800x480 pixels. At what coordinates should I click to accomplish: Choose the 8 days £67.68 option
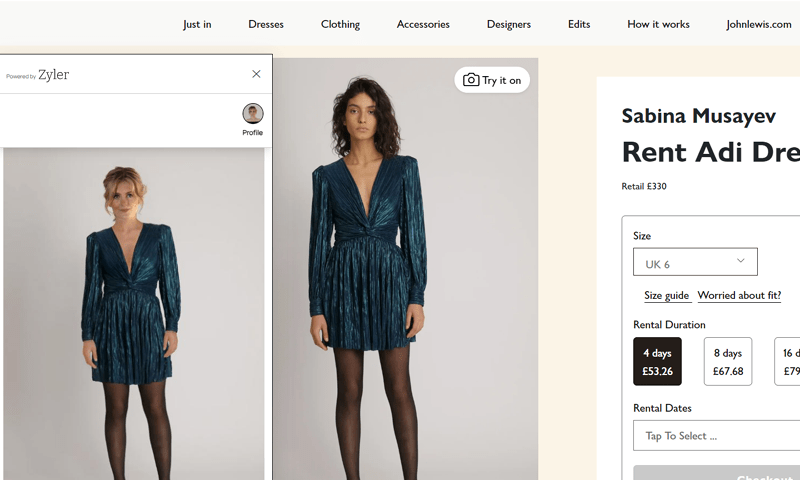coord(728,361)
